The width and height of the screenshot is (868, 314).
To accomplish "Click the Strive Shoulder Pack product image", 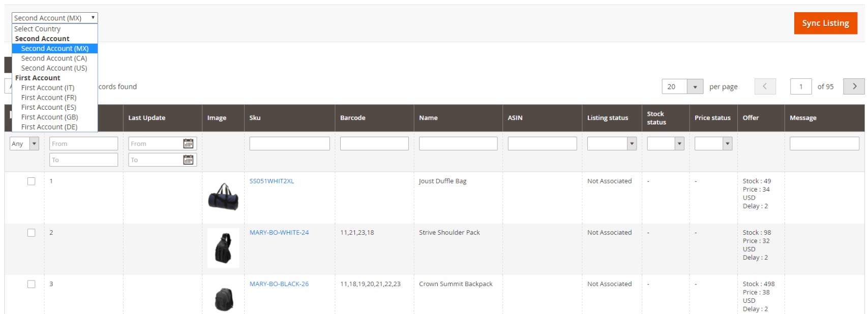I will pos(223,248).
